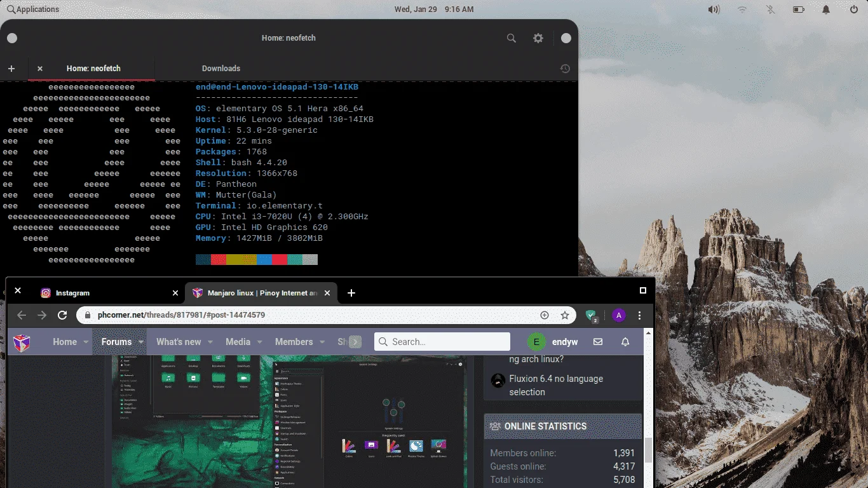Screen dimensions: 868x488
Task: Click the 'Members online:' statistic text
Action: (523, 453)
